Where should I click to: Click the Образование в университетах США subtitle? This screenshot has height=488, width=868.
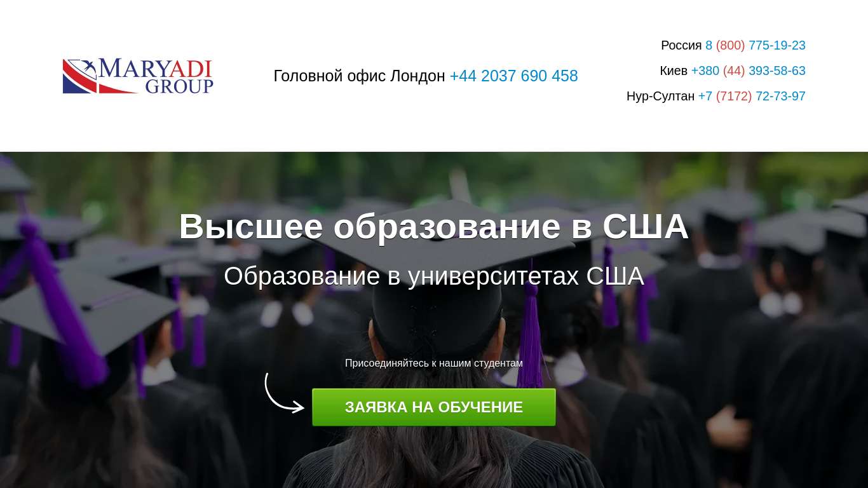pos(434,276)
